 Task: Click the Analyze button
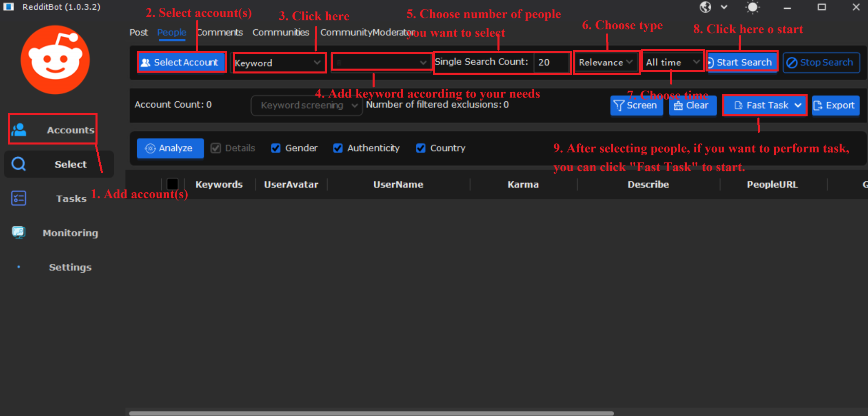tap(170, 148)
